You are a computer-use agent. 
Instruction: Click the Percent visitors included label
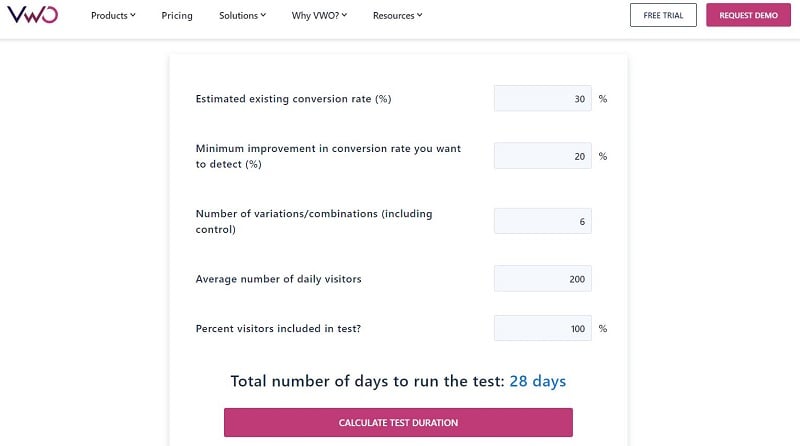pos(278,329)
